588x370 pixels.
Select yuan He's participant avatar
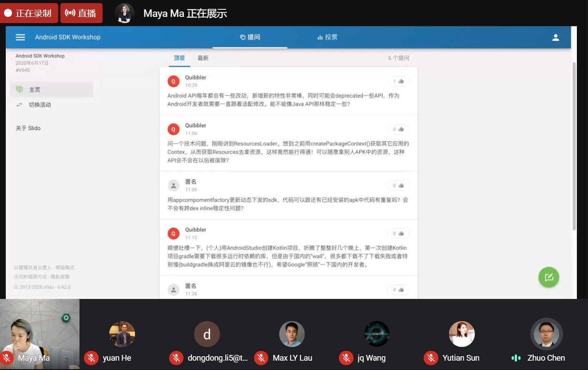pyautogui.click(x=122, y=334)
